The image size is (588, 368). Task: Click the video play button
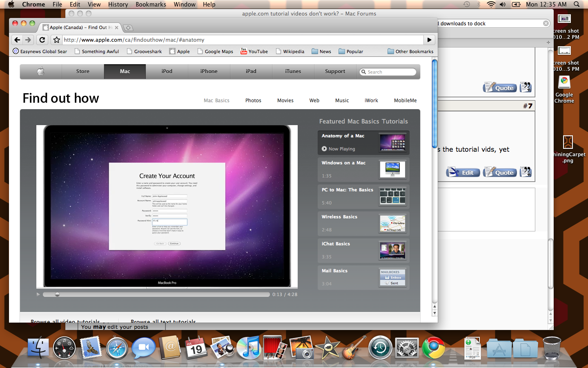pos(38,294)
